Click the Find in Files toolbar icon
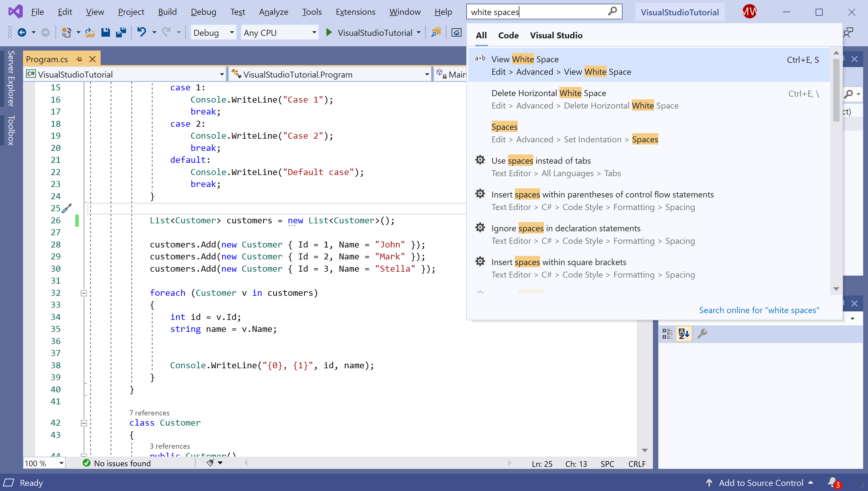 (x=436, y=33)
